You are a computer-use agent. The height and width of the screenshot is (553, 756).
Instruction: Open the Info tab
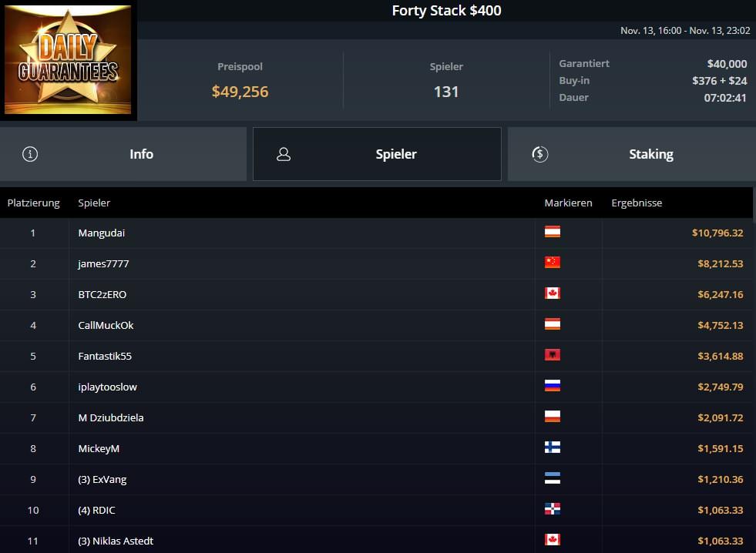(x=123, y=154)
